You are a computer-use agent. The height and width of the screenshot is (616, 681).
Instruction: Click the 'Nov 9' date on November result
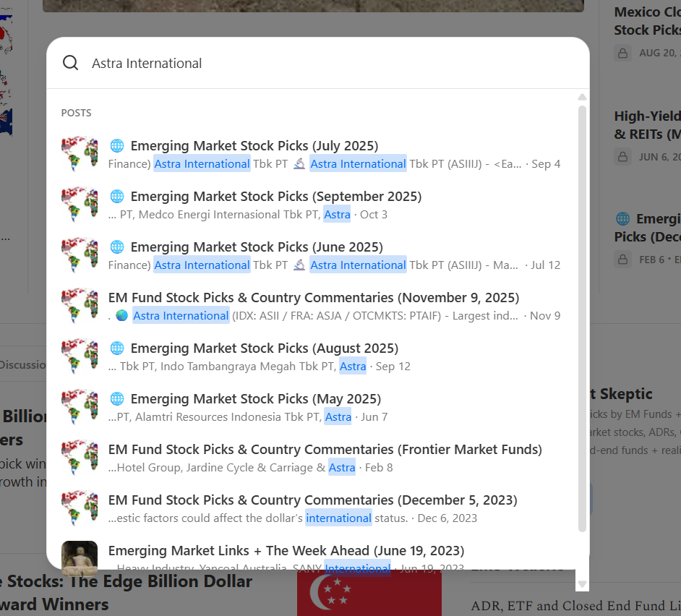[545, 316]
